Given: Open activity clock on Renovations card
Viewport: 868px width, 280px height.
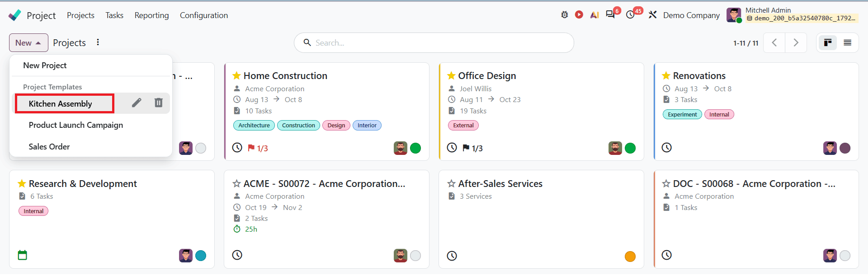Looking at the screenshot, I should pyautogui.click(x=667, y=148).
